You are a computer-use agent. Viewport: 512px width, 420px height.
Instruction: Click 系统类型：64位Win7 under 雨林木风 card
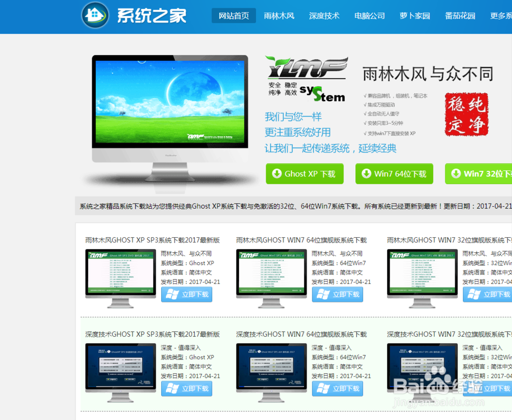pyautogui.click(x=338, y=263)
